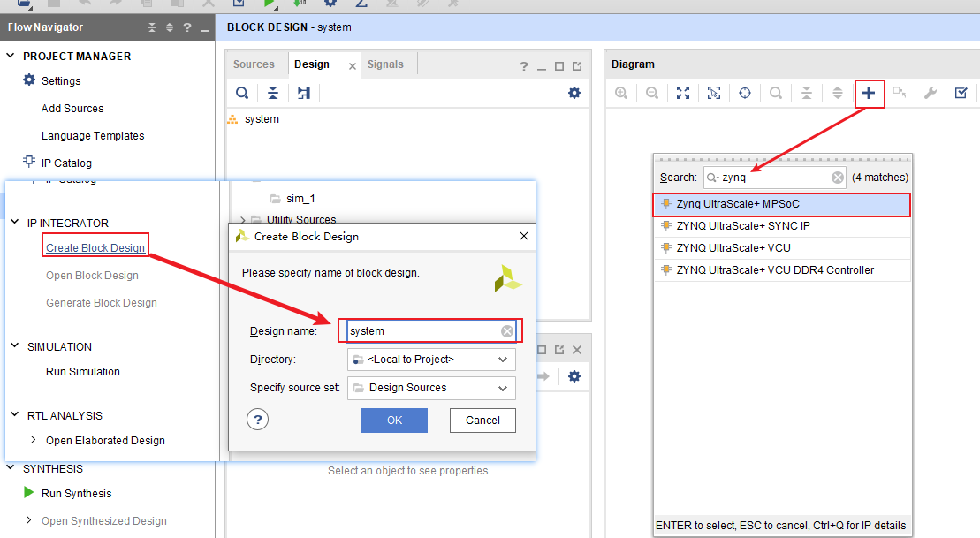Image resolution: width=980 pixels, height=538 pixels.
Task: Select the Design tab
Action: (x=312, y=64)
